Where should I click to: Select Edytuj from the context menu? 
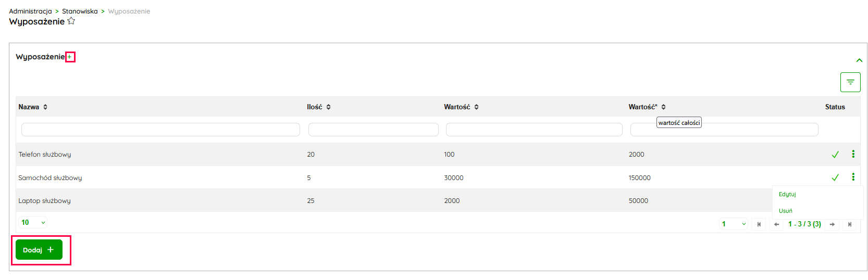(x=787, y=194)
